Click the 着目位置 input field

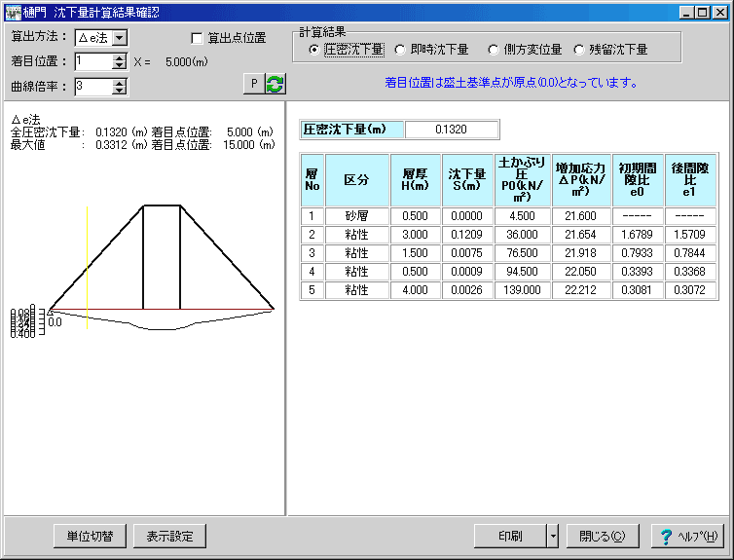[x=94, y=61]
